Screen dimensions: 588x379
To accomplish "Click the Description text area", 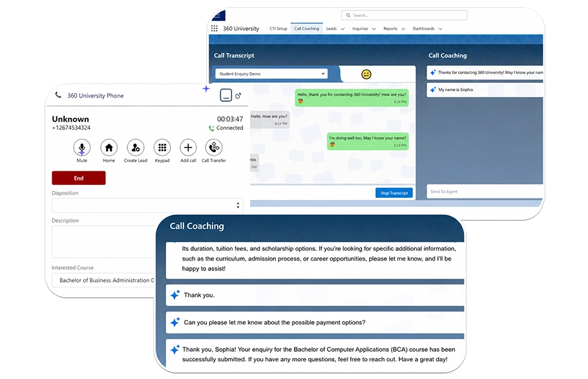I will pos(103,242).
